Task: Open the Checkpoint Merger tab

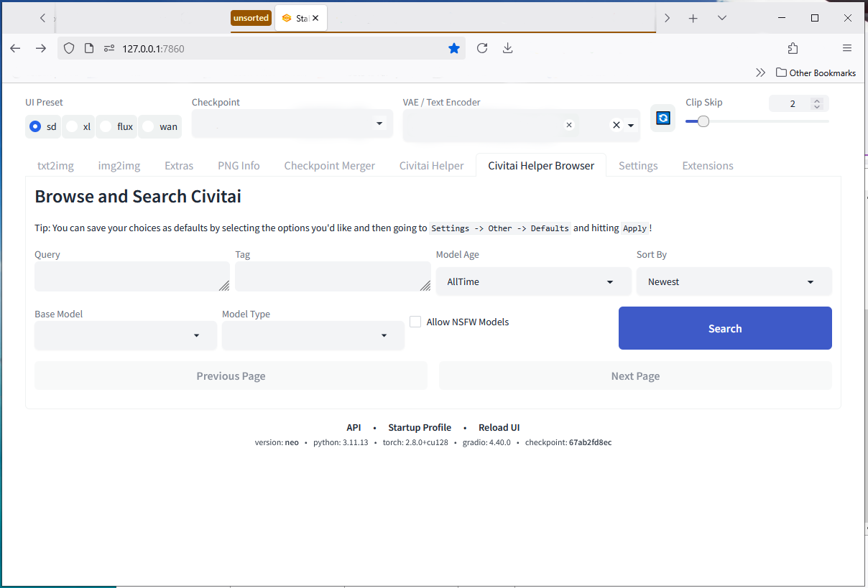Action: pos(329,166)
